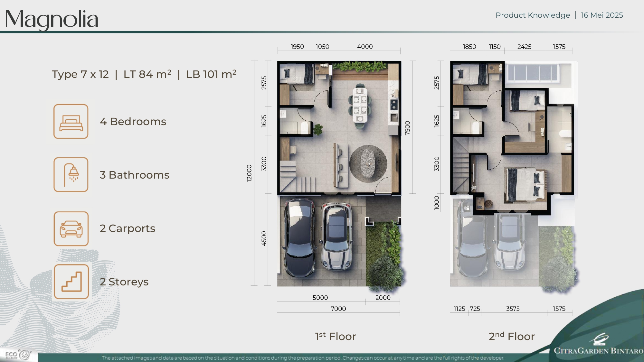Click the 7000 overall width dimension
This screenshot has width=644, height=362.
[338, 309]
